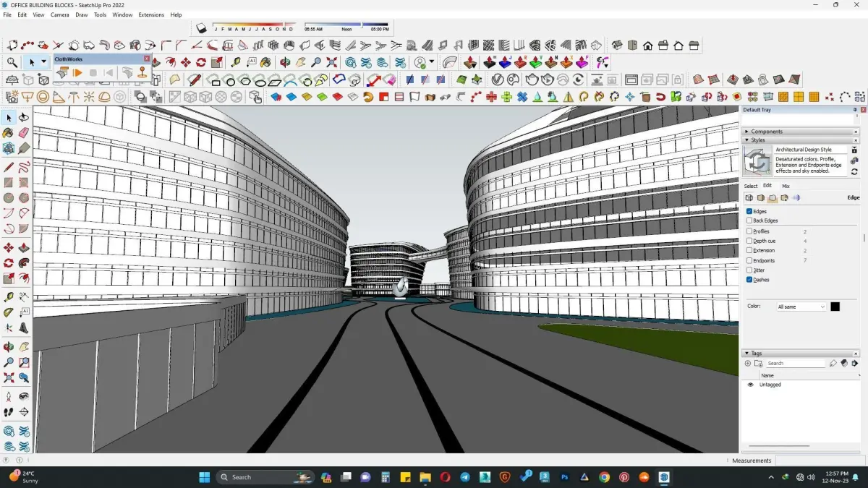Uncheck the Dashes checkbox

point(749,279)
